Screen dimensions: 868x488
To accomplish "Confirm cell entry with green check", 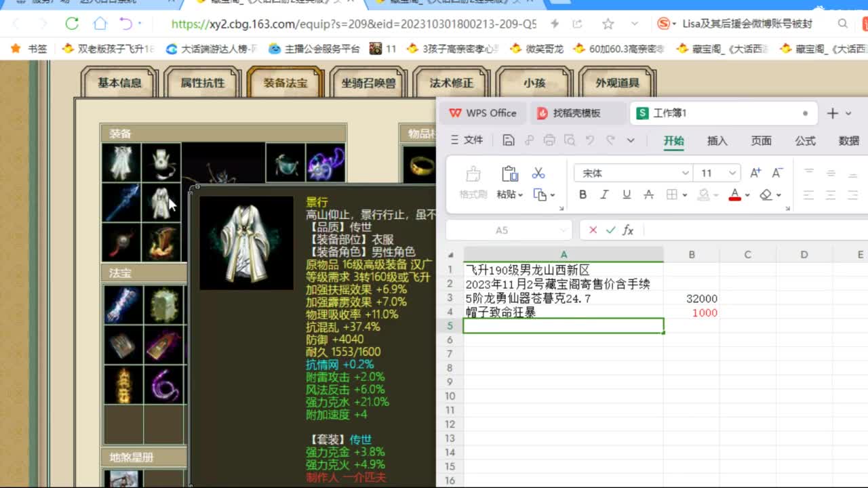I will click(611, 230).
